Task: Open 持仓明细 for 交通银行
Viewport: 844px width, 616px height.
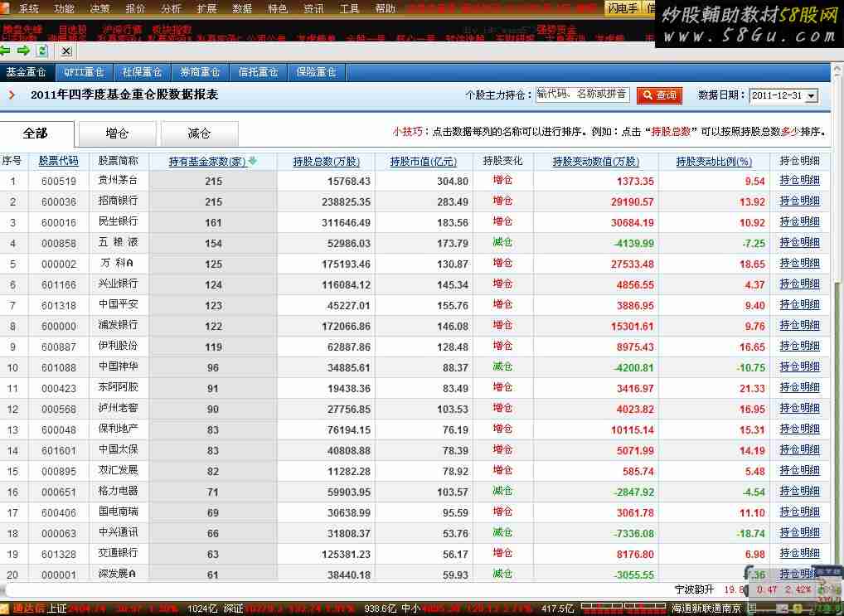Action: click(800, 554)
